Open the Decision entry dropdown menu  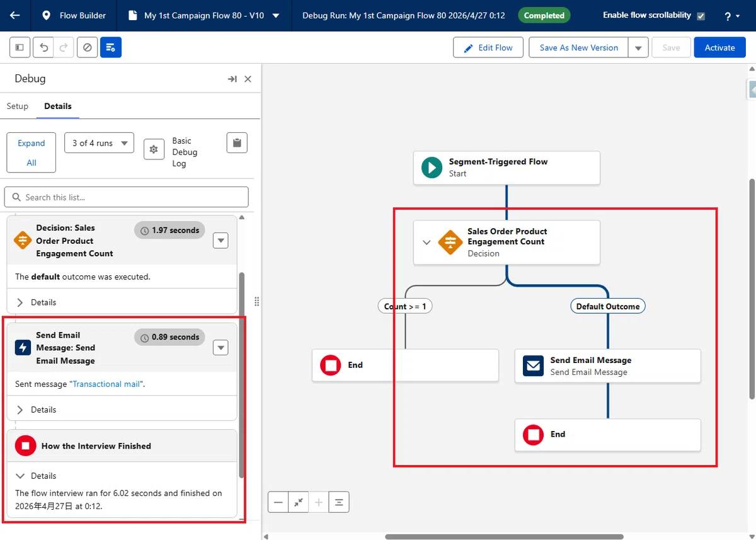[220, 240]
